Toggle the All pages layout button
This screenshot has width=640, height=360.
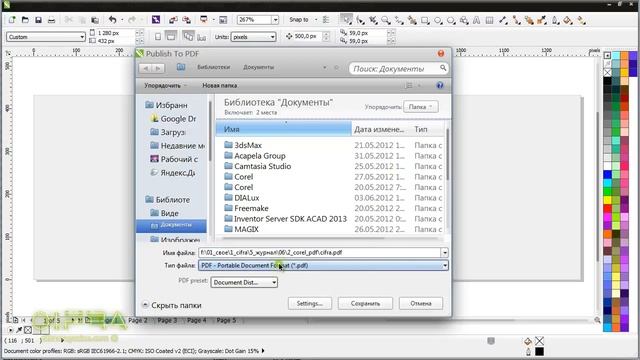pyautogui.click(x=188, y=37)
